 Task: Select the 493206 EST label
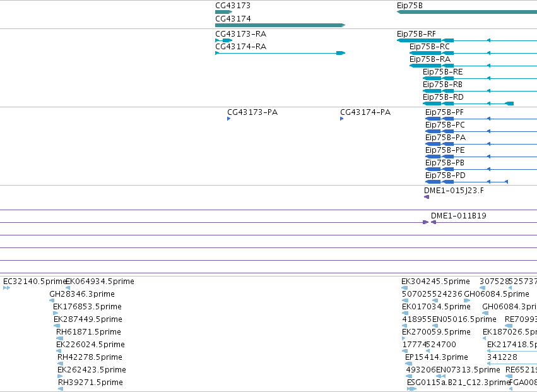[421, 370]
